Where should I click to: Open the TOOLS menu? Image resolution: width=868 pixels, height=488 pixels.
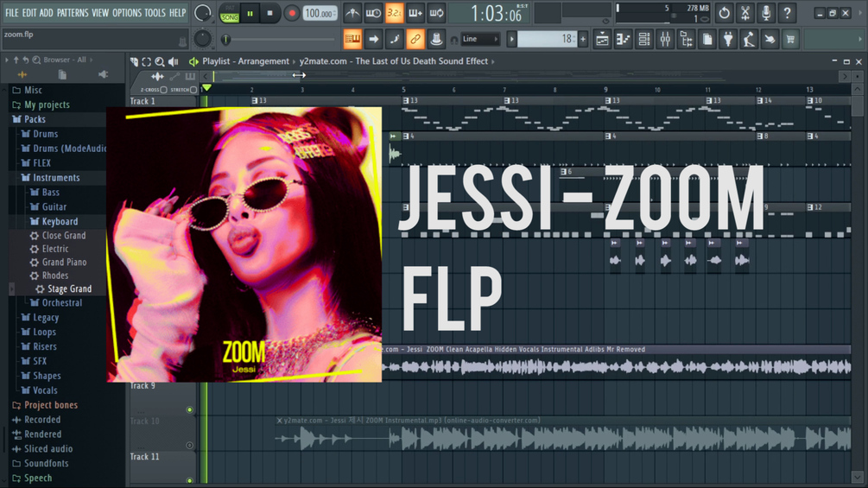pyautogui.click(x=155, y=13)
